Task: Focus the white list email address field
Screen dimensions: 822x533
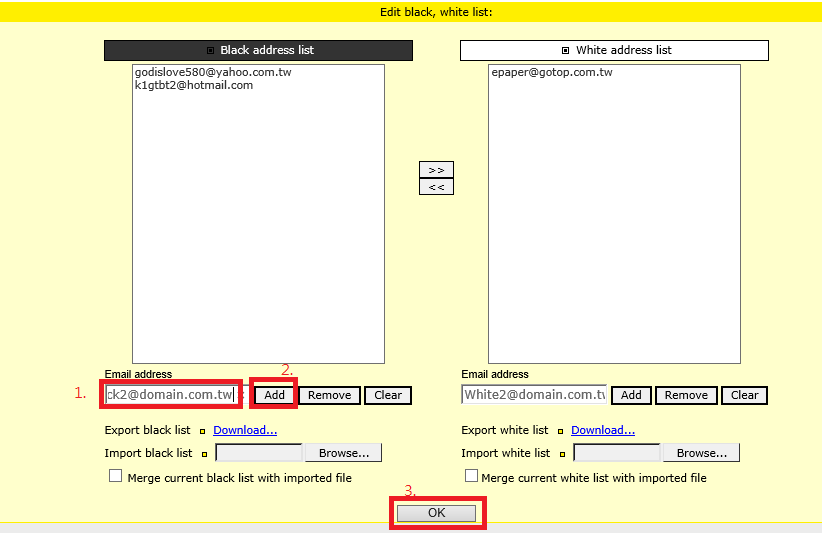Action: point(534,395)
